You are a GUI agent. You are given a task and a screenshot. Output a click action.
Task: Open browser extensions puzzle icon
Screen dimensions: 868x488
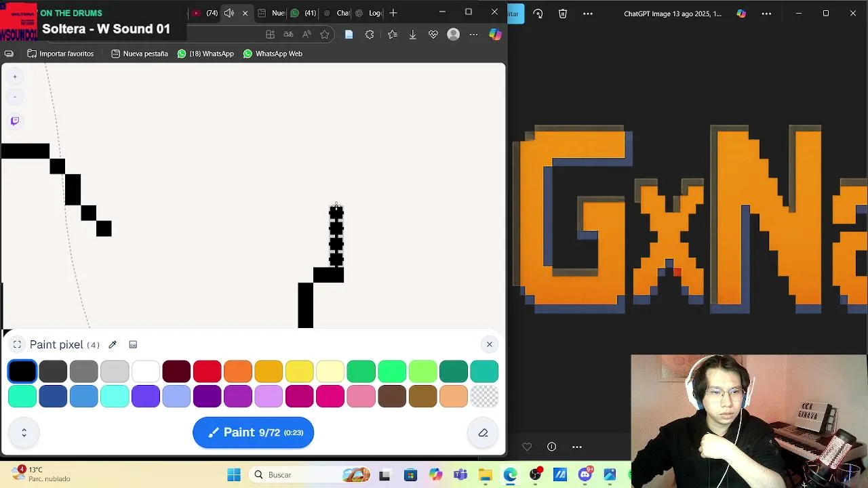click(x=370, y=35)
